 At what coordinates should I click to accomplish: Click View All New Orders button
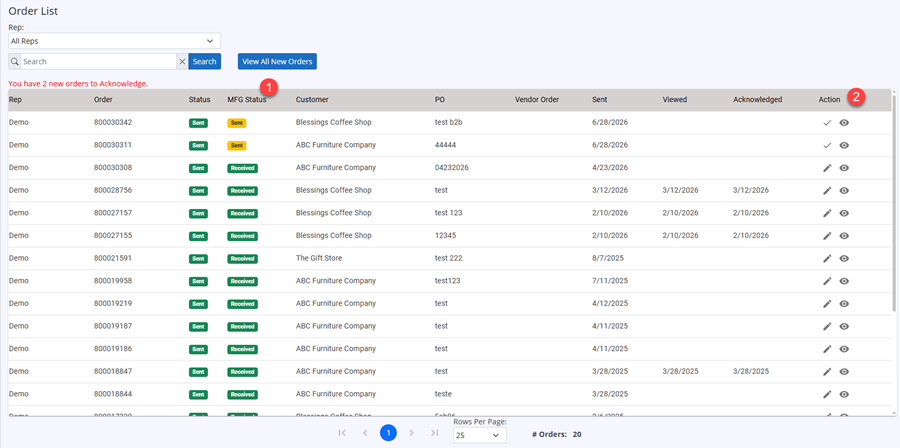[277, 61]
